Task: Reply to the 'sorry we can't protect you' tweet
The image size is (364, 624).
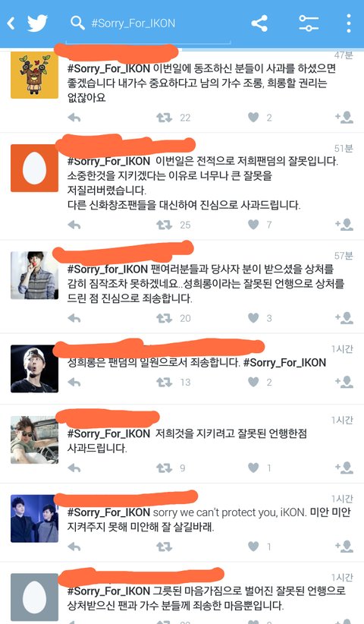Action: coord(74,547)
